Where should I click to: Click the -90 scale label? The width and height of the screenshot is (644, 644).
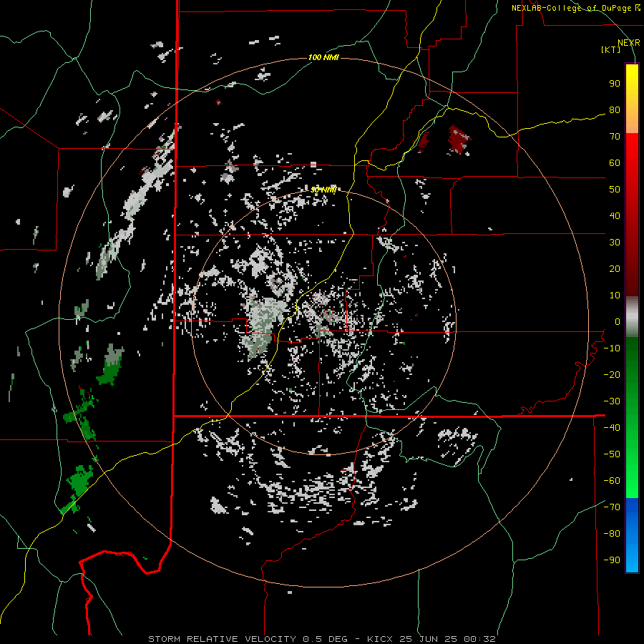point(612,560)
